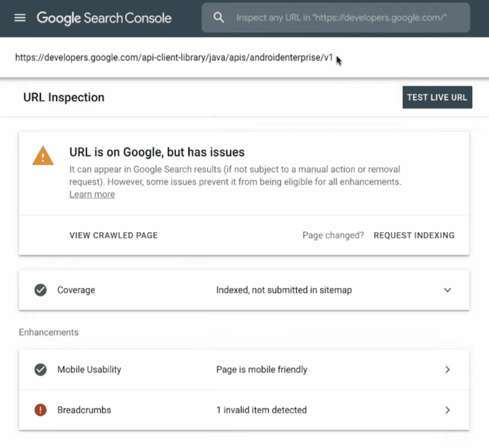Click the Mobile Usability checkmark icon

click(x=40, y=369)
